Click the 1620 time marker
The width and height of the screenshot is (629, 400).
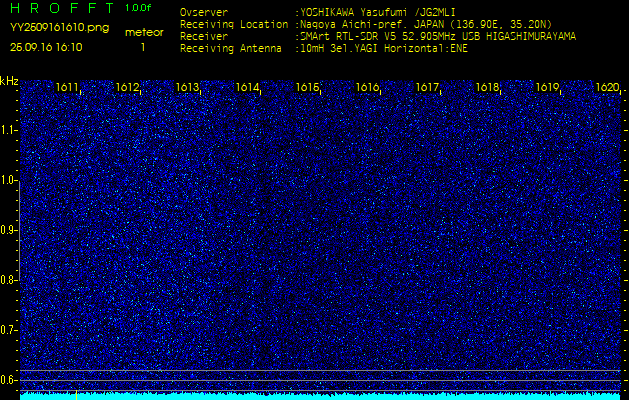click(606, 88)
